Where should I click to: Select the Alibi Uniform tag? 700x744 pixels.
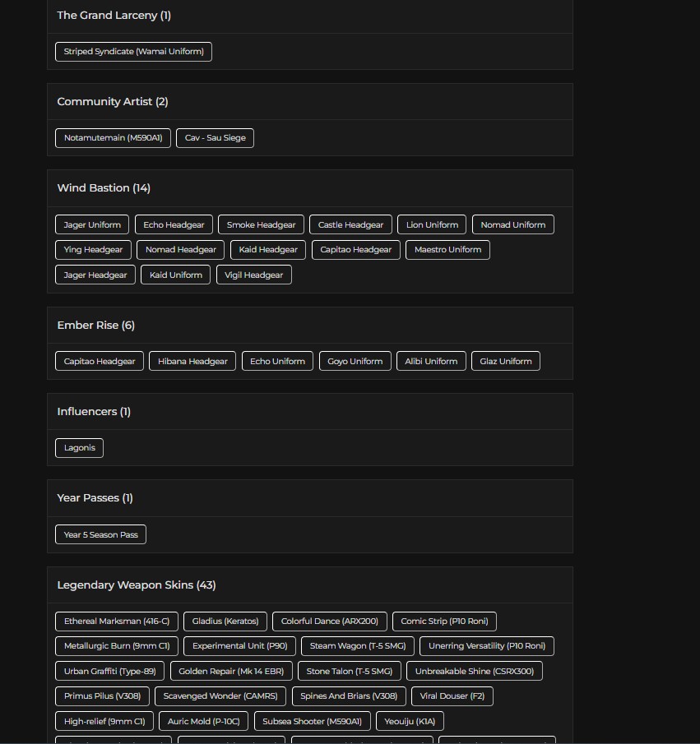coord(431,362)
